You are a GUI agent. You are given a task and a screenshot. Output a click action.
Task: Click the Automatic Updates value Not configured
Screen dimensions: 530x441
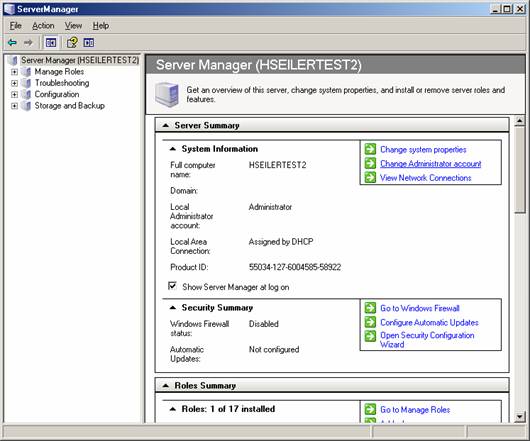point(274,349)
